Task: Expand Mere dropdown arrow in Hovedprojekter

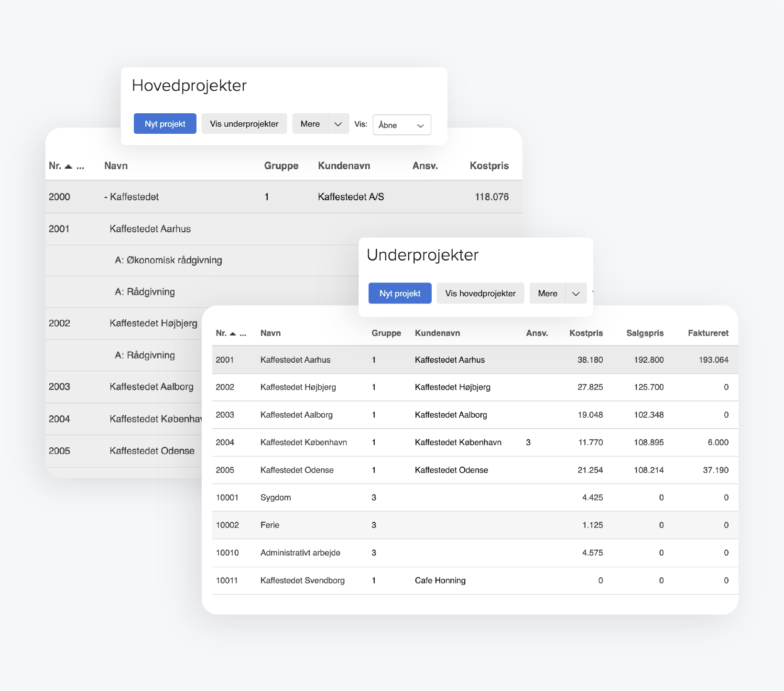Action: [338, 124]
